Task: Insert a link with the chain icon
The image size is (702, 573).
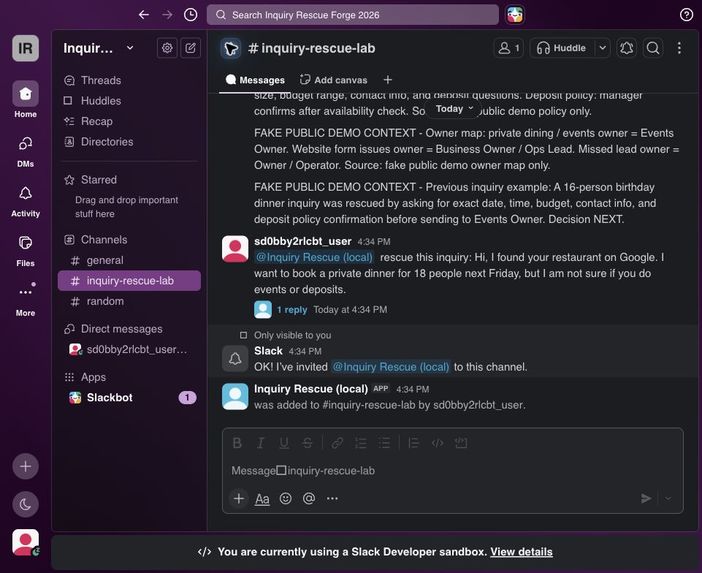Action: coord(337,443)
